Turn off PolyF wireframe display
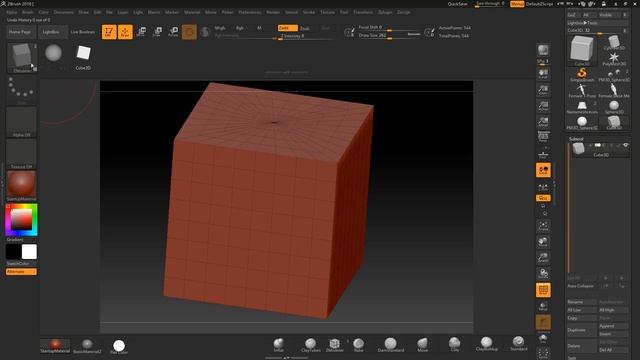 (x=543, y=290)
